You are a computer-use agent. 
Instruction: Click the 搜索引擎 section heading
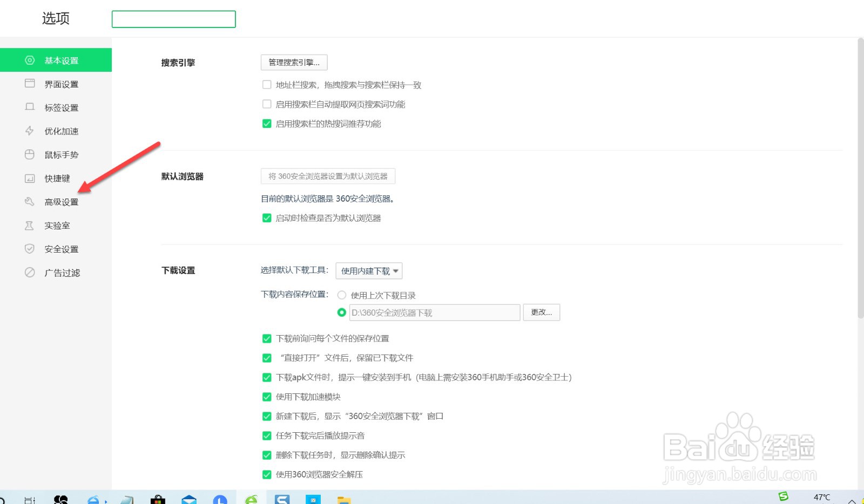pos(178,63)
